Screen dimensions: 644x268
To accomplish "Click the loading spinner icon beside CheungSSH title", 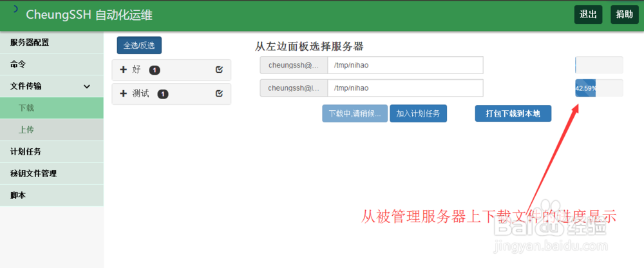I will click(15, 9).
